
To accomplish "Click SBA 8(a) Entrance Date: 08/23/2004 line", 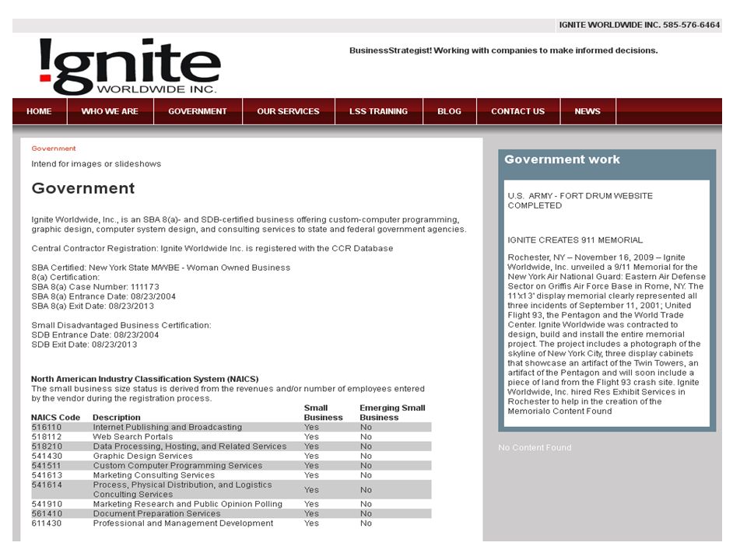I will pyautogui.click(x=103, y=296).
